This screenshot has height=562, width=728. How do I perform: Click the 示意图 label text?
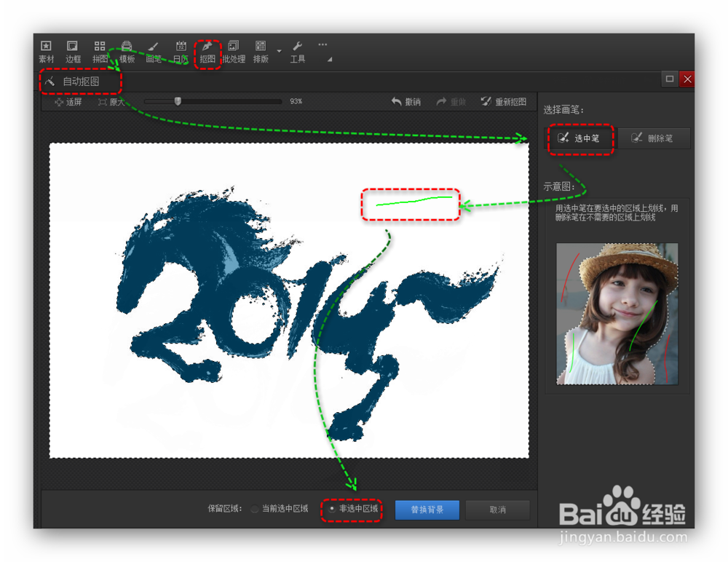(x=559, y=186)
